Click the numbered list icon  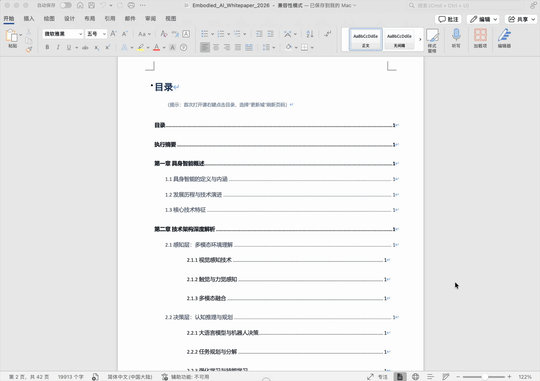click(221, 34)
